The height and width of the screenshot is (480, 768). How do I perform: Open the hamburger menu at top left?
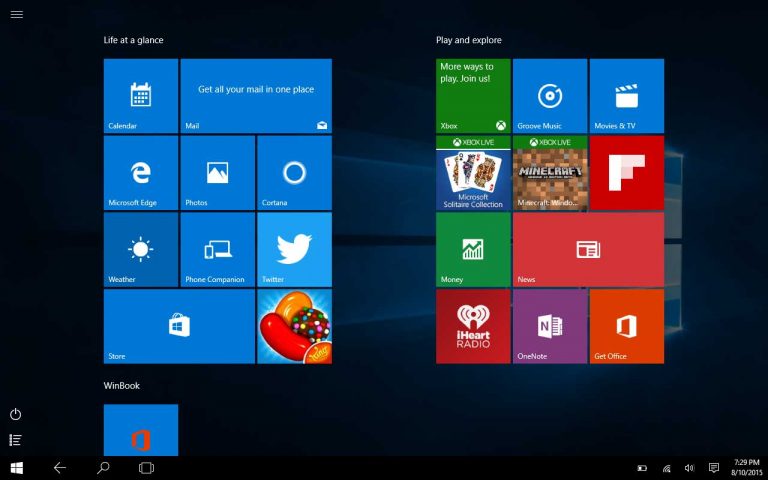(x=17, y=14)
